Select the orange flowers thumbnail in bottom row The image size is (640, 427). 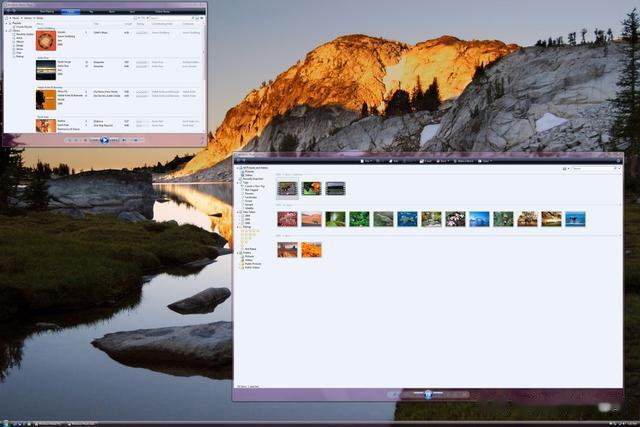pos(311,249)
